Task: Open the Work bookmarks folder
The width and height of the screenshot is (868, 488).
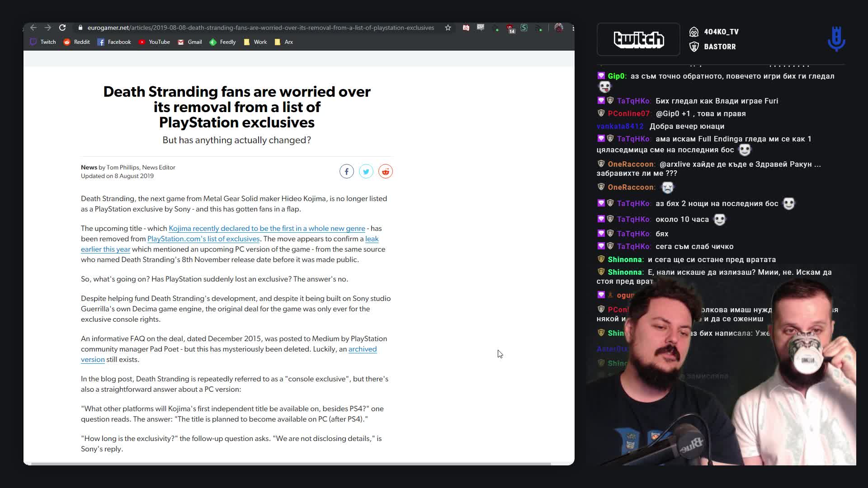Action: [x=255, y=42]
